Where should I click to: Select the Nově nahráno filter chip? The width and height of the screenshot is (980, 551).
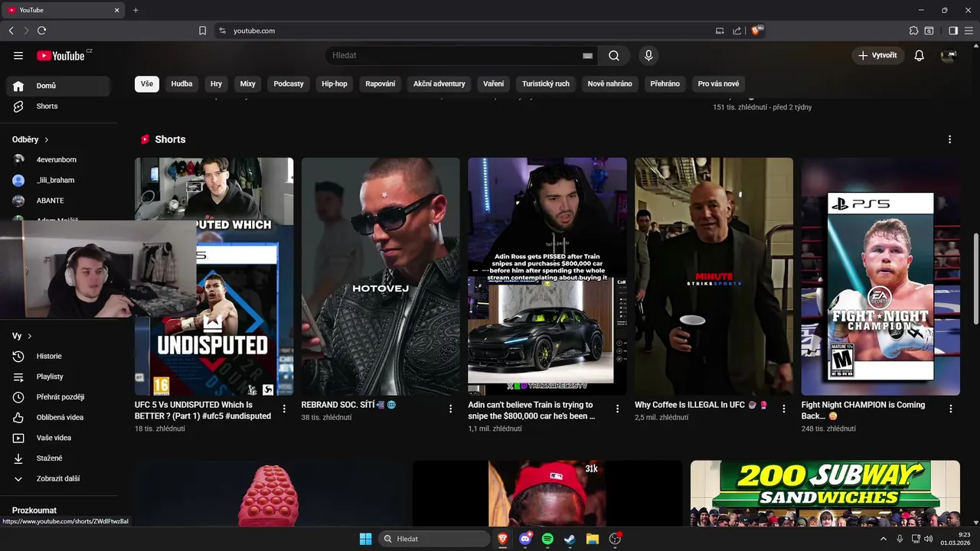609,83
